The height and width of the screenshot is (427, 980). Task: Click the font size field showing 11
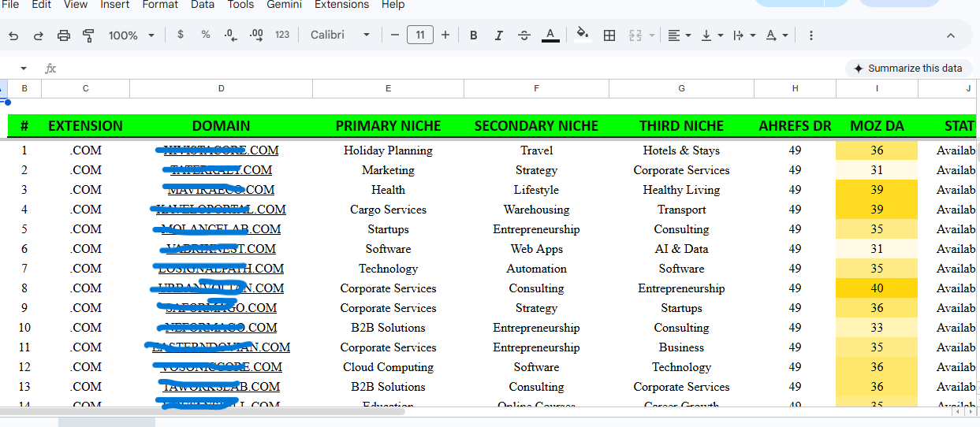pyautogui.click(x=420, y=35)
